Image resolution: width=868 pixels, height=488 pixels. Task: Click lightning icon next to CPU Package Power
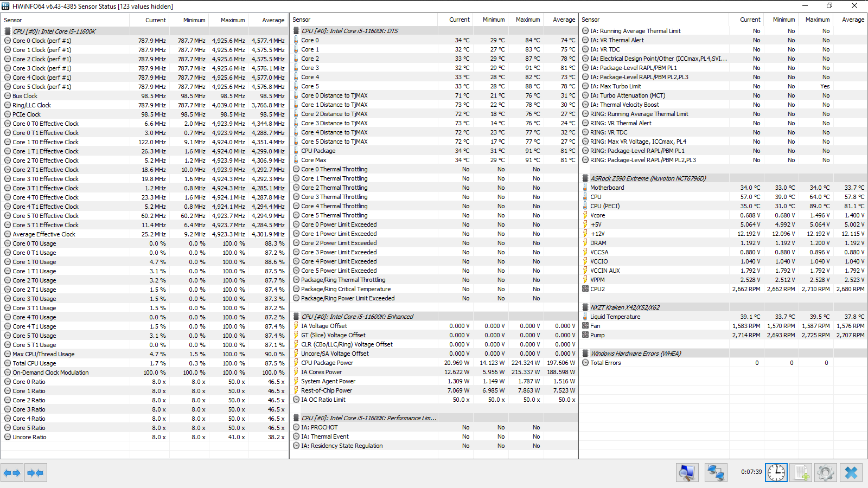tap(296, 363)
